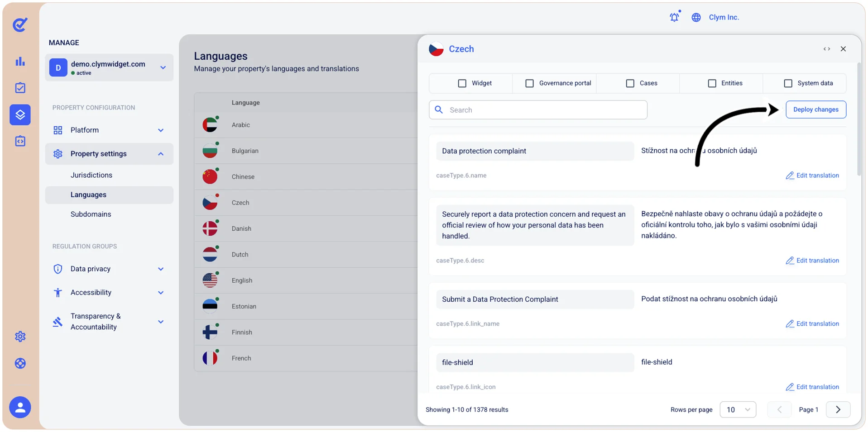Screen dimensions: 868x432
Task: Select the layers manage sidebar icon
Action: click(x=20, y=114)
